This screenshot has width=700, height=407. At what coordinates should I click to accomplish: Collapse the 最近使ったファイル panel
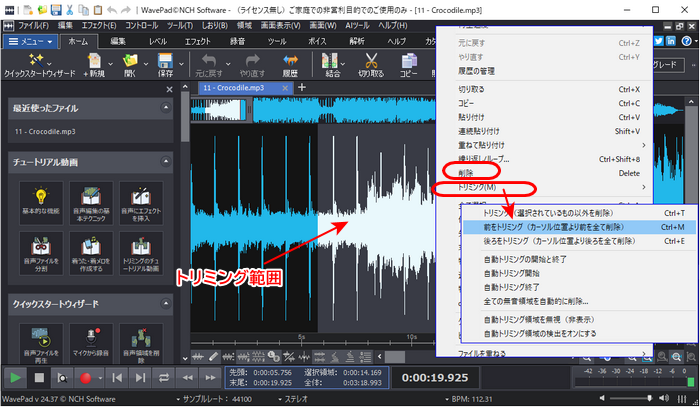pyautogui.click(x=166, y=108)
